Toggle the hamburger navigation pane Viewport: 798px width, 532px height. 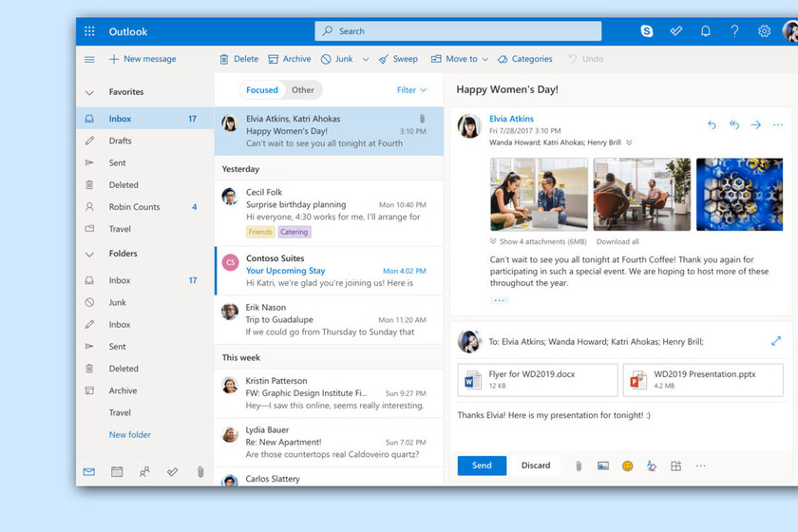tap(89, 59)
